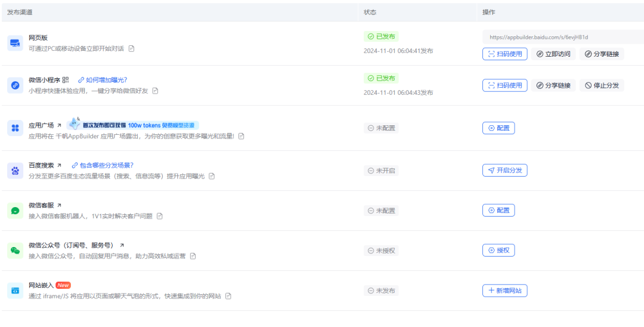
Task: Click 分享链接 in 网页版 row
Action: [x=602, y=54]
